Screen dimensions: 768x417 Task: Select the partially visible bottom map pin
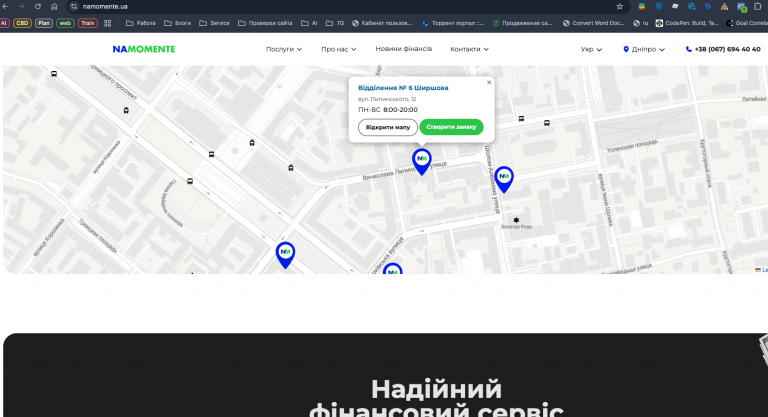pos(392,269)
